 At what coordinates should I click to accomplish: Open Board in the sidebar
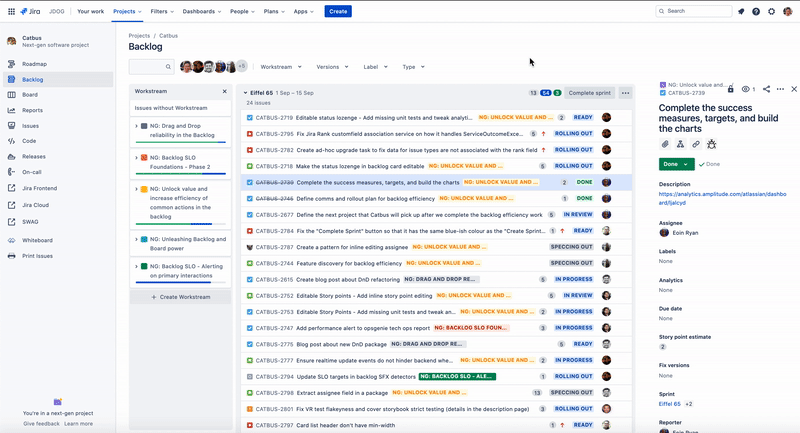point(30,94)
